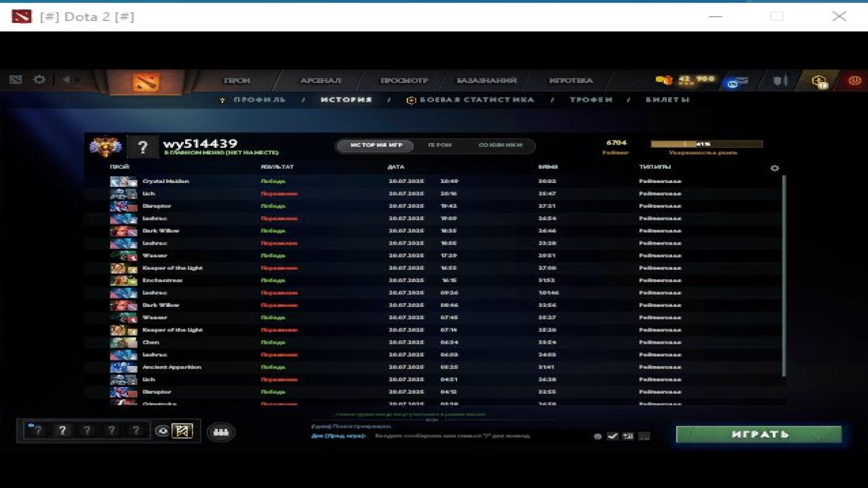Click the Crystal Maiden hero portrait
This screenshot has width=868, height=488.
[123, 182]
